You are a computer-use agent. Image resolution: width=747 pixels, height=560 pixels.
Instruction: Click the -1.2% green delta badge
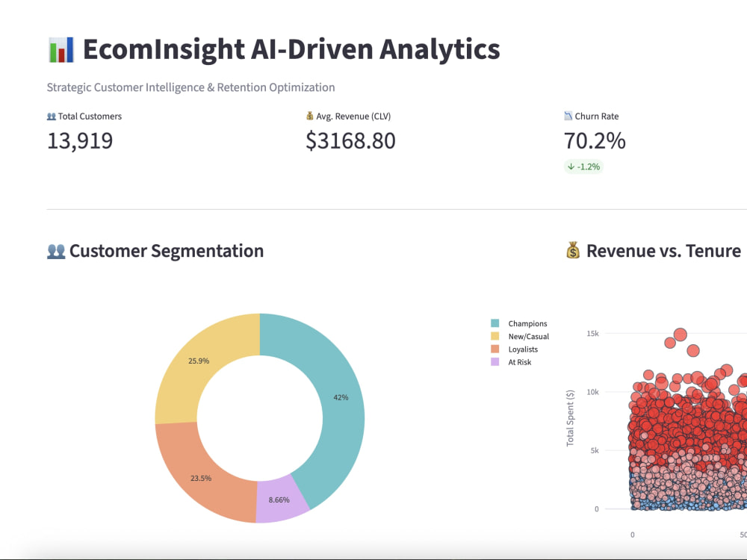point(584,167)
